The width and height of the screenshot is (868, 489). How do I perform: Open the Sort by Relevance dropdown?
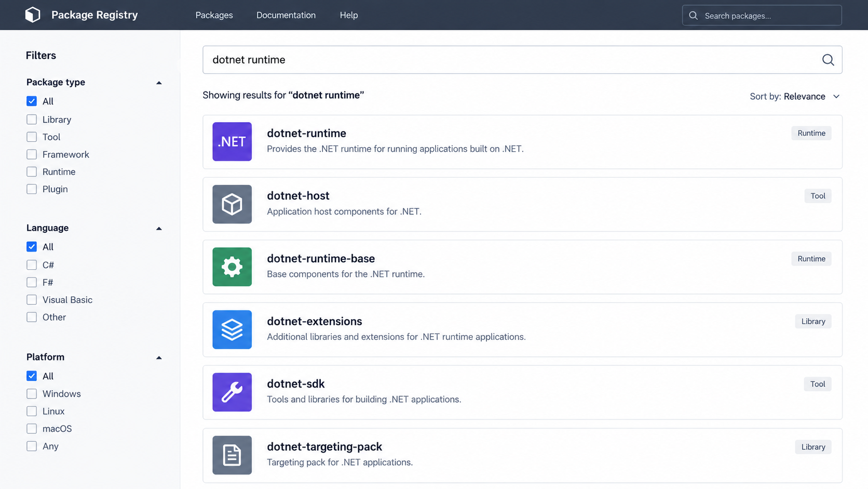795,97
